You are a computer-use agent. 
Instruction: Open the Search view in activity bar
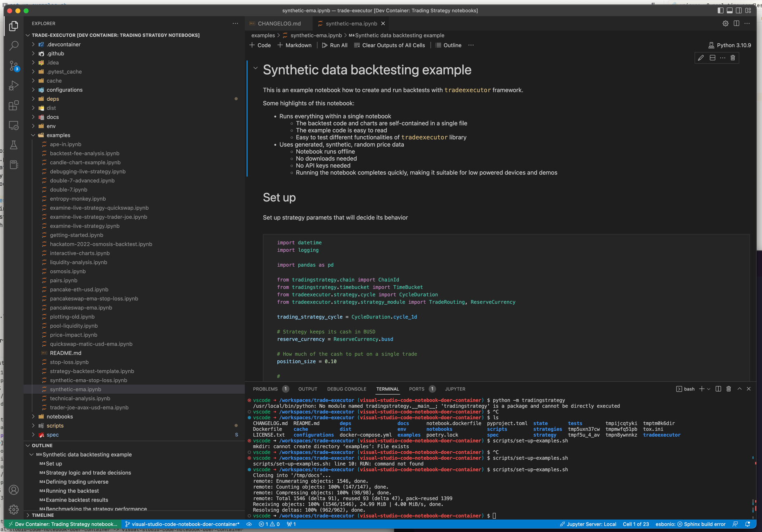click(14, 45)
